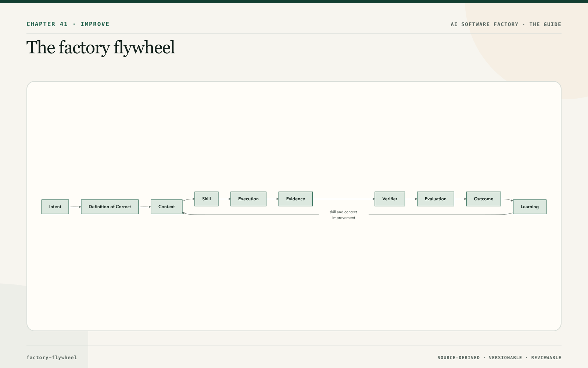Click the Context node box
The image size is (588, 368).
tap(166, 207)
